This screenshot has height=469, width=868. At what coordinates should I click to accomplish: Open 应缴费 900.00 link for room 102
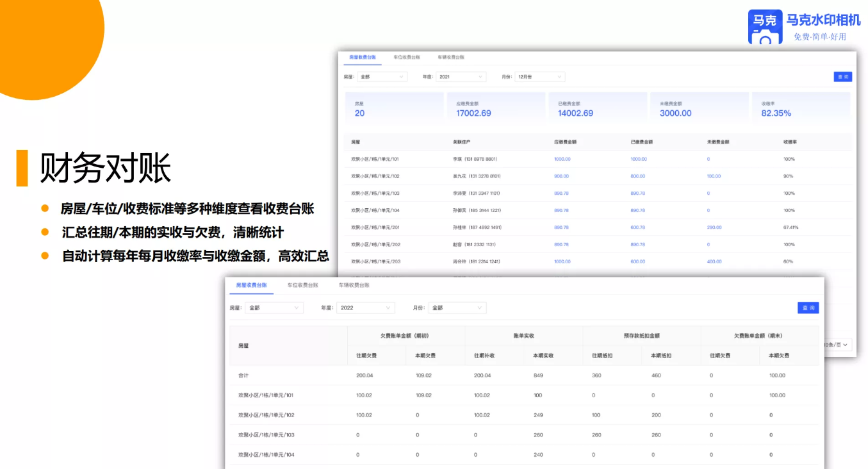pos(561,176)
